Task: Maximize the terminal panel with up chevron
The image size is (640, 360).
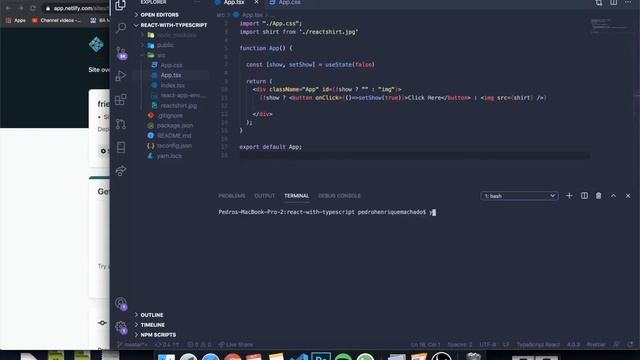Action: click(x=613, y=196)
